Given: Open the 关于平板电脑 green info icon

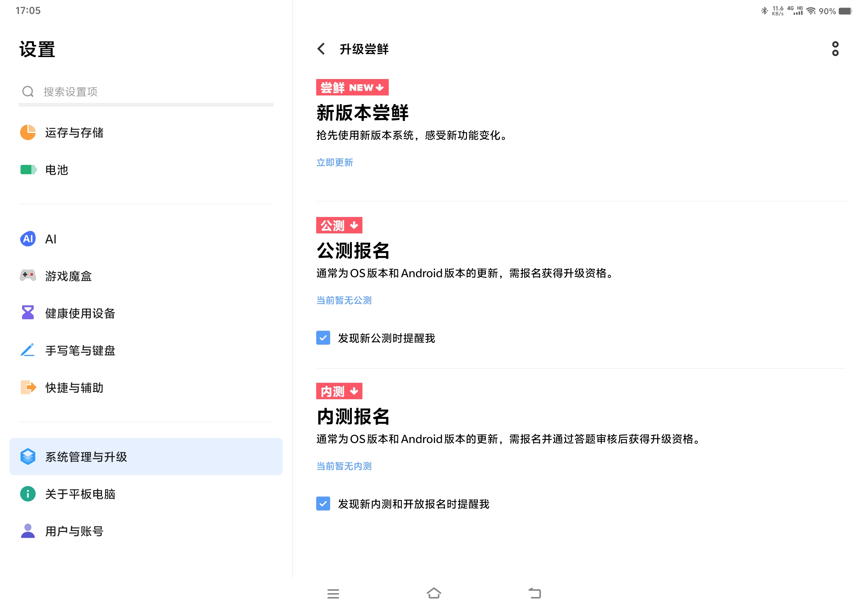Looking at the screenshot, I should tap(28, 493).
